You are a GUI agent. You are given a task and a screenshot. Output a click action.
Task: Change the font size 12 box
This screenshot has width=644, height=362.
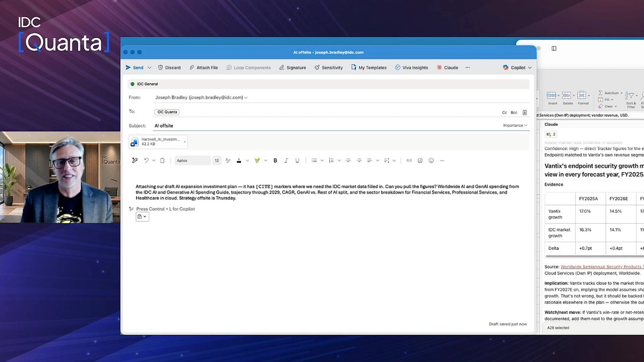click(x=217, y=160)
